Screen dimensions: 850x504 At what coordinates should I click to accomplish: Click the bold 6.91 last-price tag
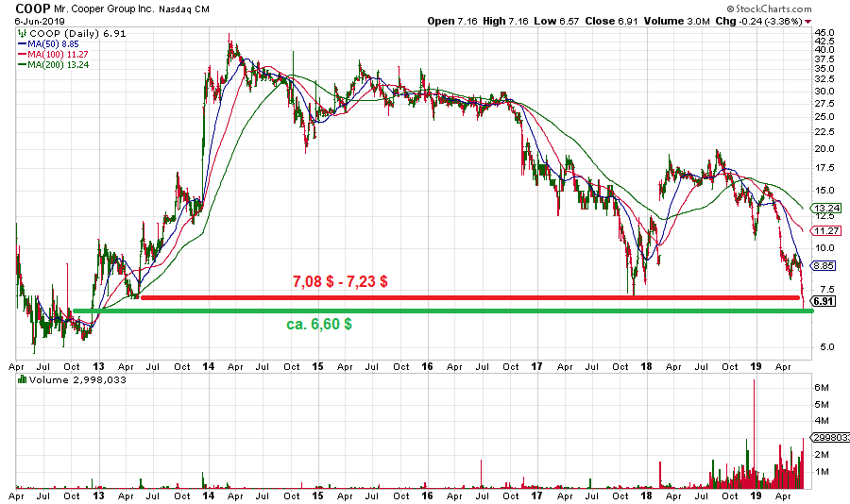pyautogui.click(x=824, y=301)
